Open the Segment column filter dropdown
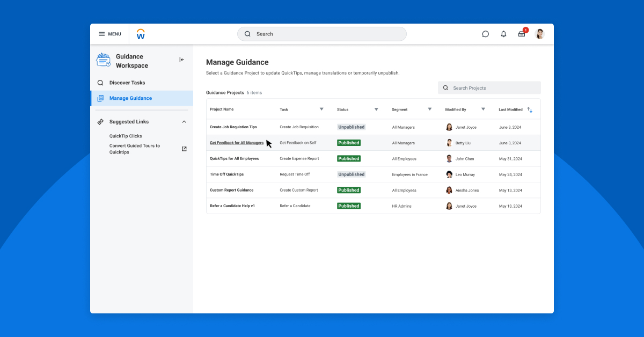Viewport: 644px width, 337px height. coord(430,109)
